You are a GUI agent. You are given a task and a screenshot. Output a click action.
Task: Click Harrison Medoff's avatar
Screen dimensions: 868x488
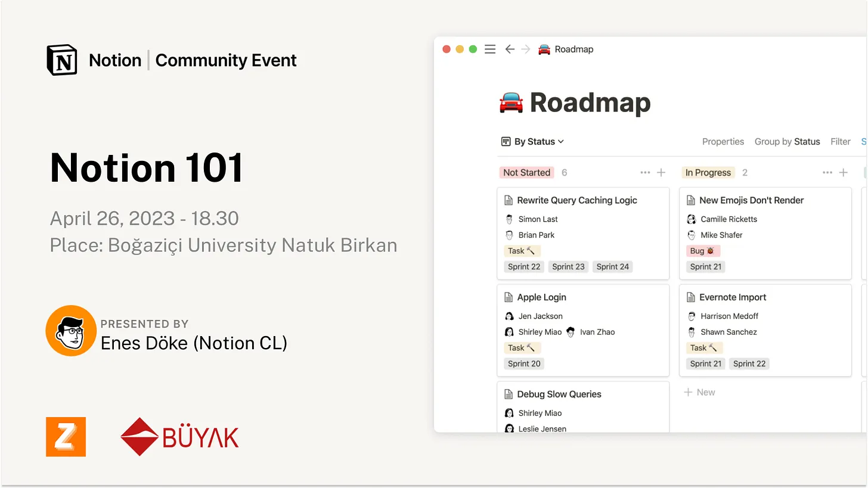pos(692,316)
